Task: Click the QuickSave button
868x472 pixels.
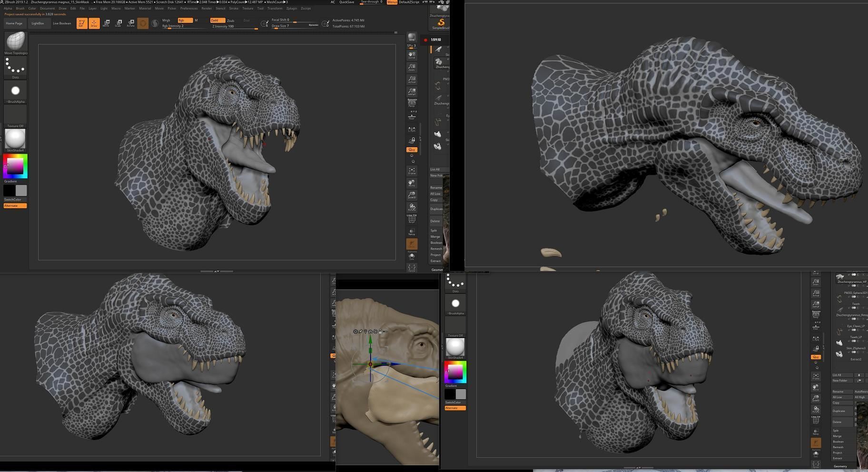Action: point(347,2)
